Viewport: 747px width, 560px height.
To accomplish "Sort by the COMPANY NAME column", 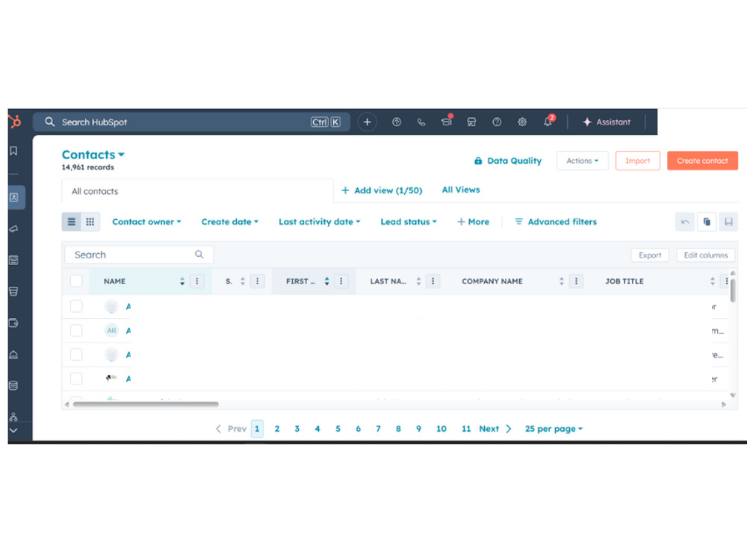I will [561, 281].
